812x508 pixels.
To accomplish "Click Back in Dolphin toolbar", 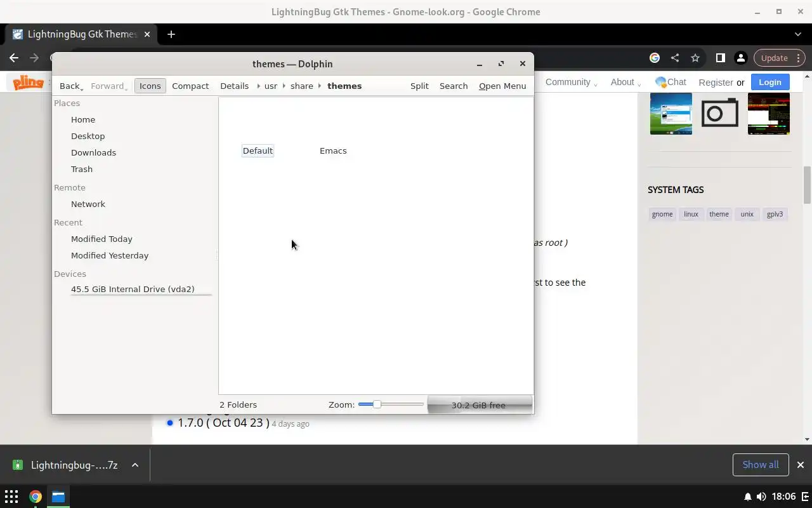I will click(71, 86).
